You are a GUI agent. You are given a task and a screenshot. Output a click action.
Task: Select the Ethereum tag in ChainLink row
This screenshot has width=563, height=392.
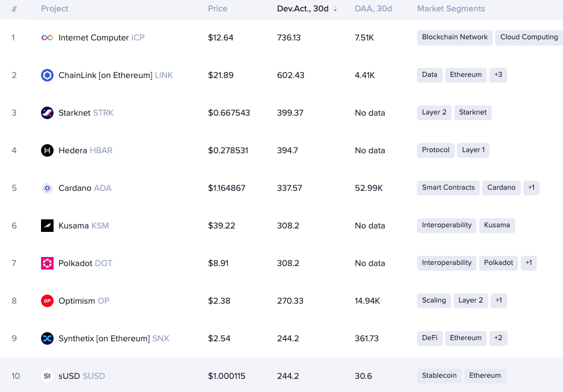click(x=466, y=75)
